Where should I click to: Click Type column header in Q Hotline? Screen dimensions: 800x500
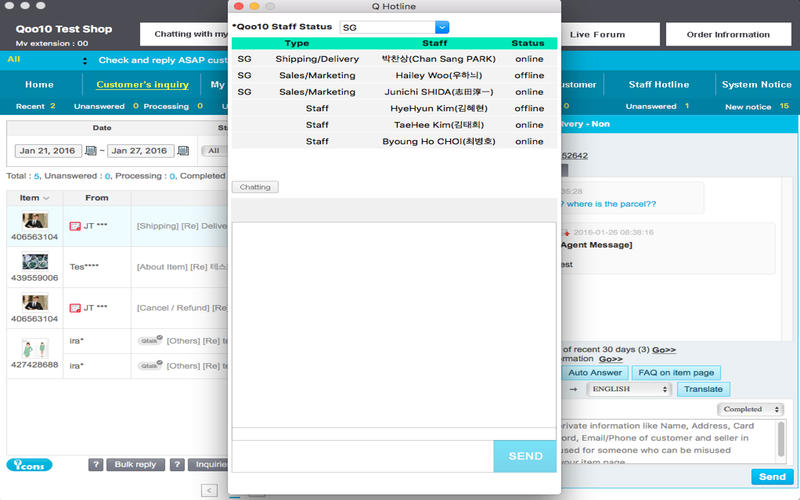point(296,43)
